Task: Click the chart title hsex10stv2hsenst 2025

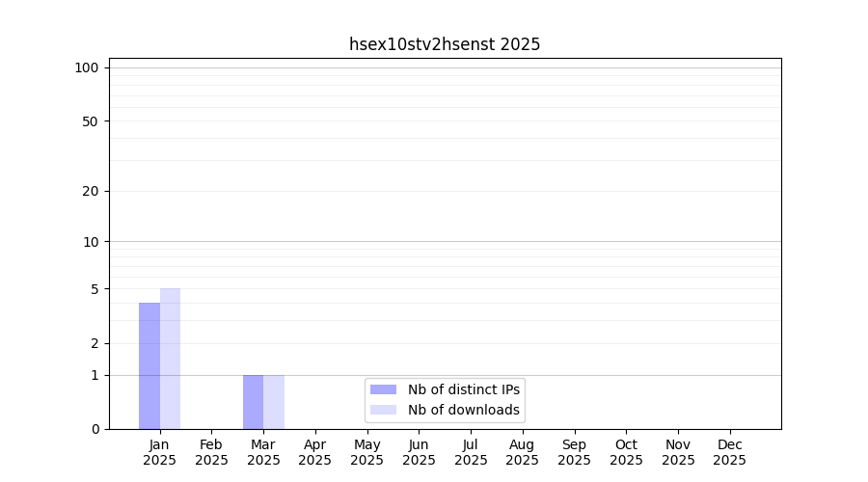Action: [445, 44]
